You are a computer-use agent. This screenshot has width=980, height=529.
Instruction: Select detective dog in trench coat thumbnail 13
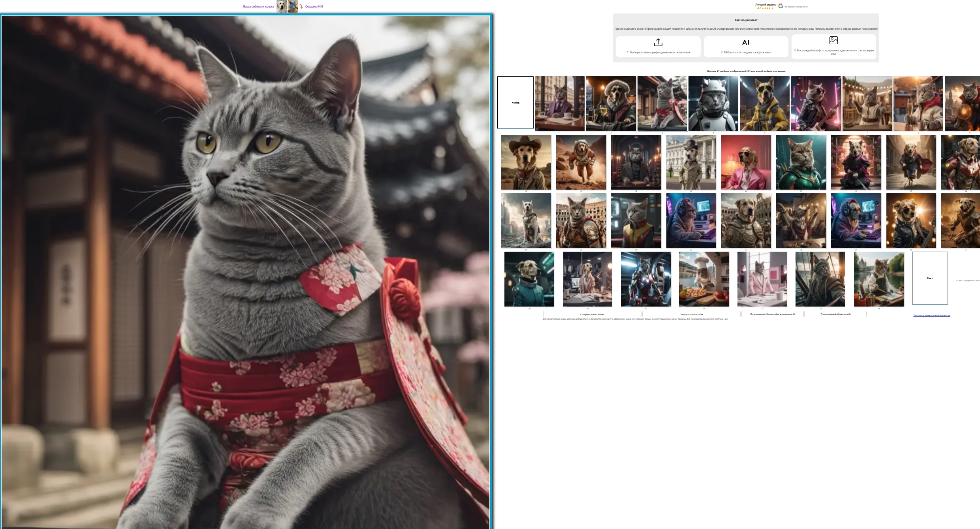691,162
